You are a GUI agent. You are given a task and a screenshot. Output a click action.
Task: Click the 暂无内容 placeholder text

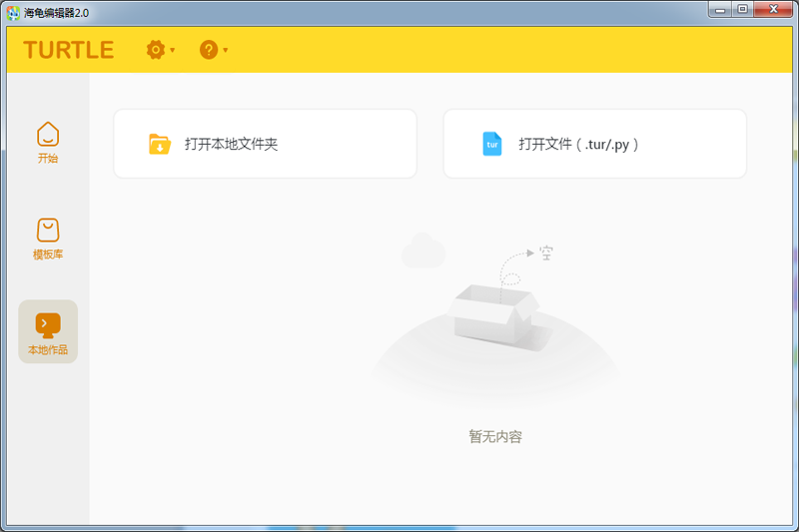(x=495, y=437)
